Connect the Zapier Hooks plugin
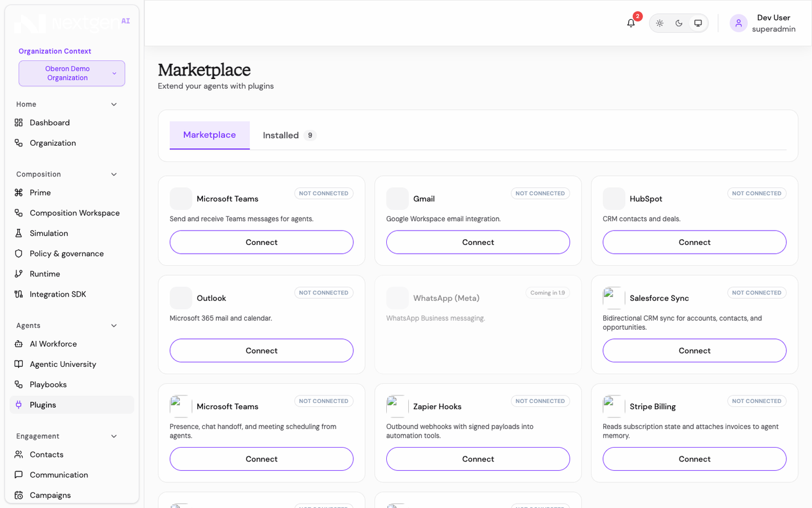The height and width of the screenshot is (508, 812). (x=478, y=459)
